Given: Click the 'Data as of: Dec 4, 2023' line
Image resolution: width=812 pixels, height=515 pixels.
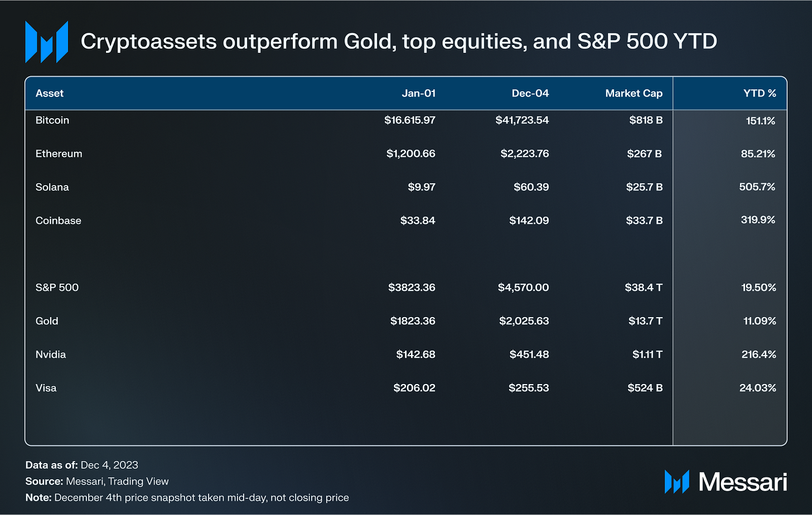Looking at the screenshot, I should [x=82, y=465].
